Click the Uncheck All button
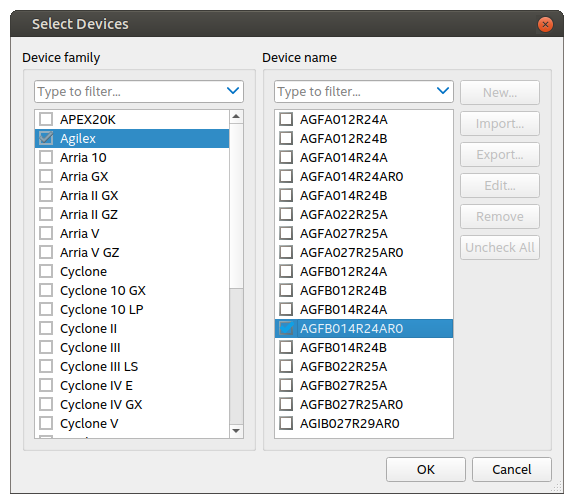 [500, 247]
